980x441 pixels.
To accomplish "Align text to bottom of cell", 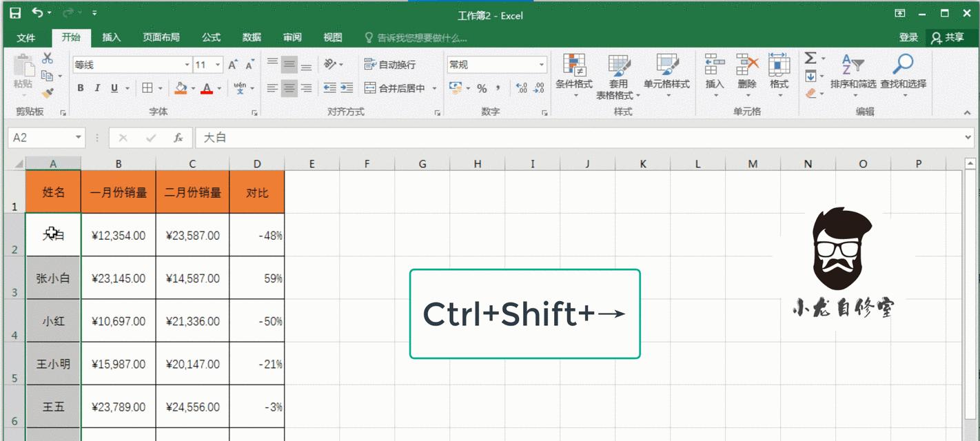I will [x=306, y=65].
